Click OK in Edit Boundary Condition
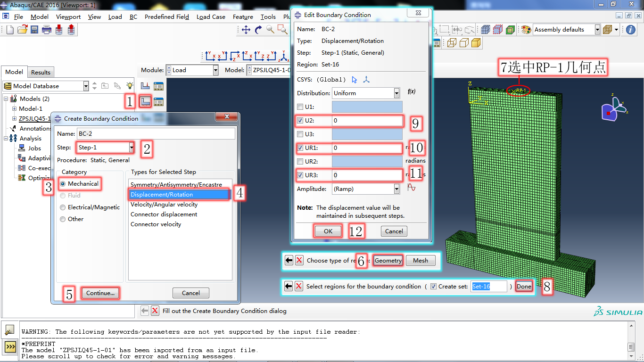Screen dimensions: 644x362 328,231
